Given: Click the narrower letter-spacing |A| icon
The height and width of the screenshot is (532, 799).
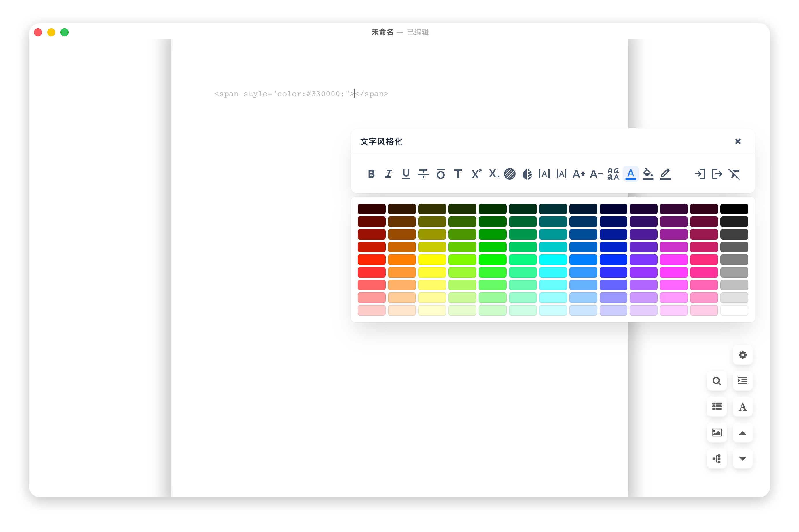Looking at the screenshot, I should pyautogui.click(x=562, y=174).
